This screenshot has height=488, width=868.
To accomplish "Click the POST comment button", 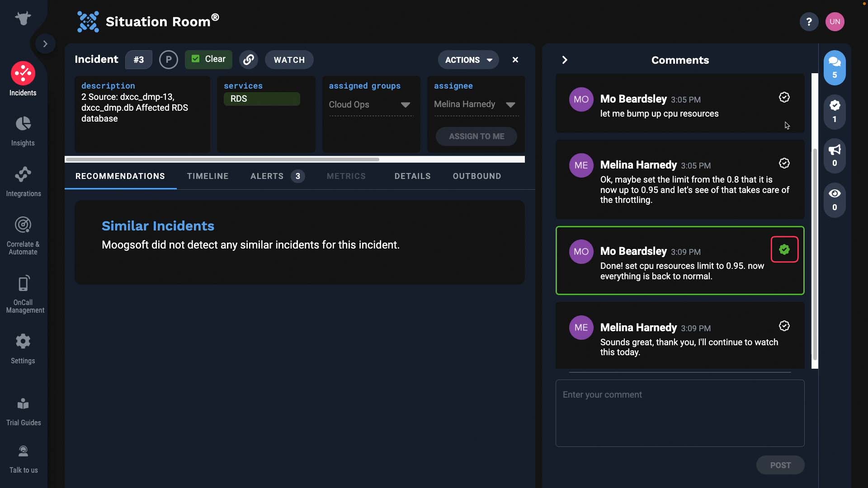I will (x=780, y=465).
